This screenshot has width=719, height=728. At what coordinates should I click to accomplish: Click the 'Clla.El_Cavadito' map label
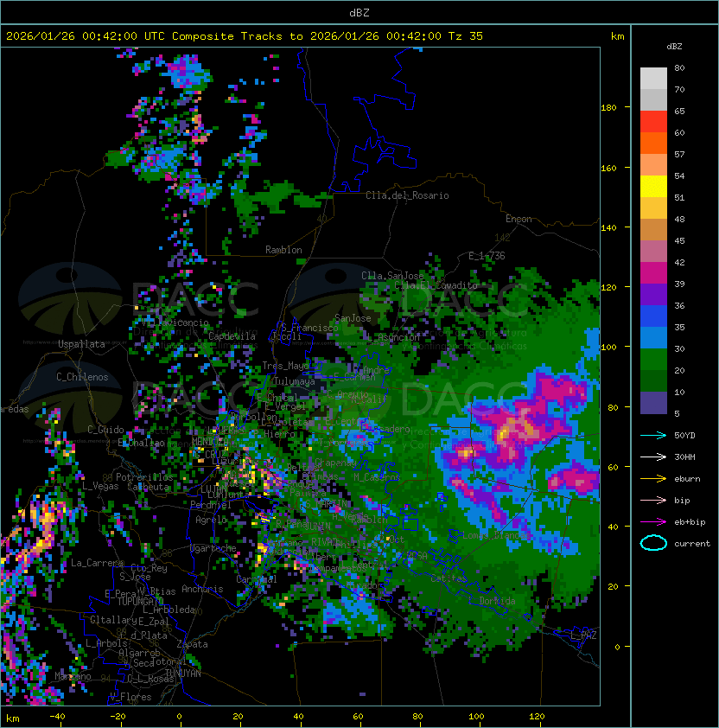point(436,285)
